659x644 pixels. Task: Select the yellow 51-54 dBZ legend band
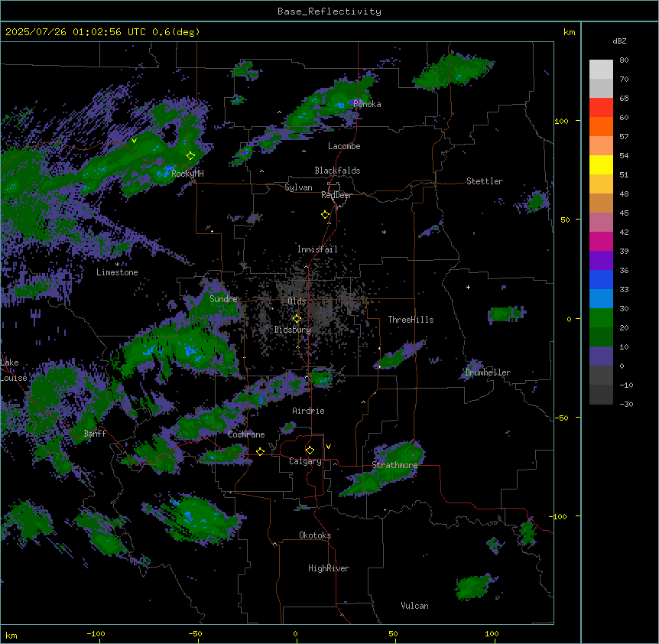coord(601,164)
